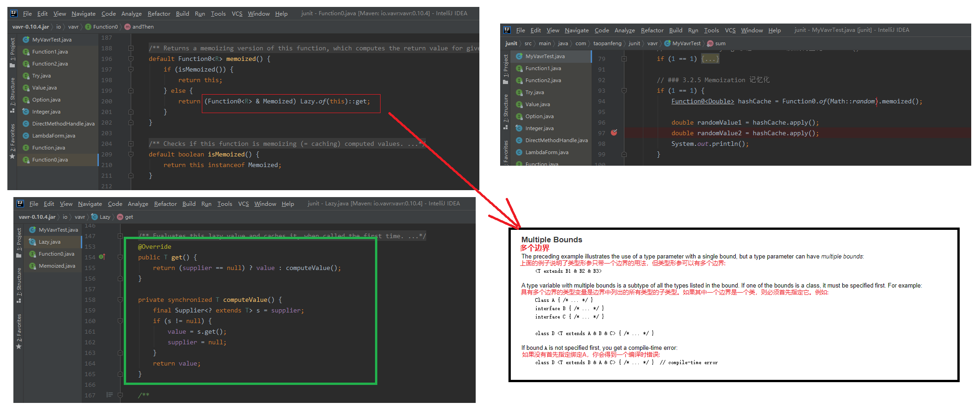Expand folded block at line 79 in MyVavrTest.java
Image resolution: width=980 pixels, height=420 pixels.
pos(624,59)
